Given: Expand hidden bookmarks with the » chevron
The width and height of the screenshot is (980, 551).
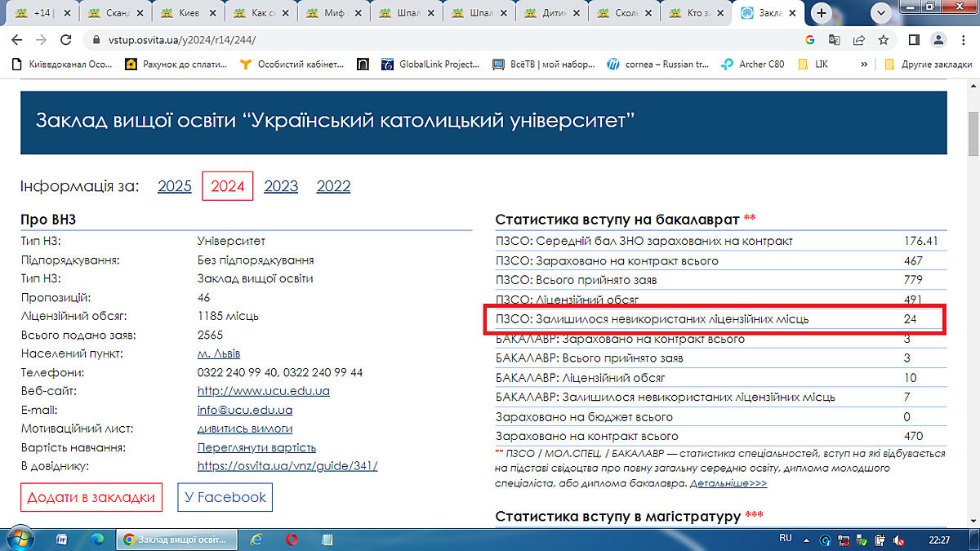Looking at the screenshot, I should point(864,64).
